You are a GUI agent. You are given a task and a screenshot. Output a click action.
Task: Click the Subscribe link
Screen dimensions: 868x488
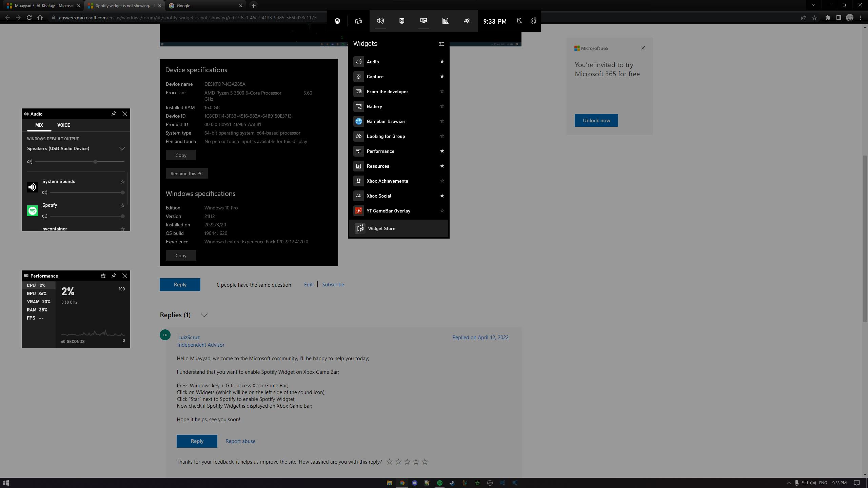click(x=333, y=285)
